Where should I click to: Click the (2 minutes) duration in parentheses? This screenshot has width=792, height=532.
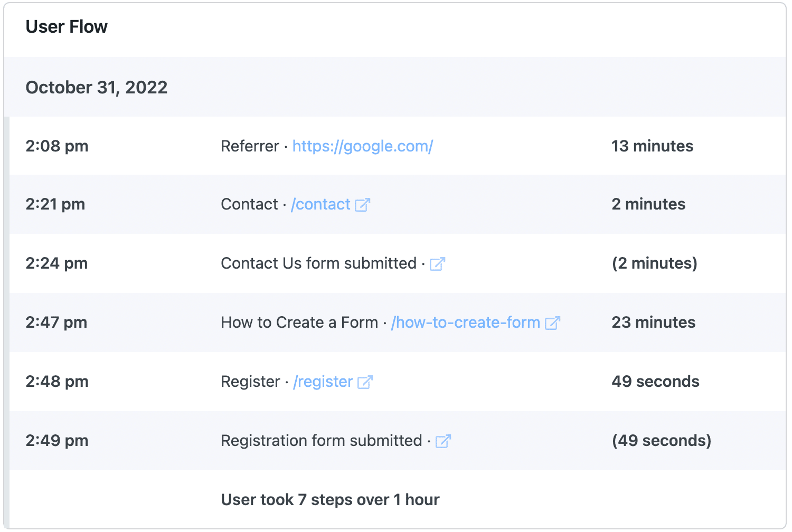[x=655, y=263]
